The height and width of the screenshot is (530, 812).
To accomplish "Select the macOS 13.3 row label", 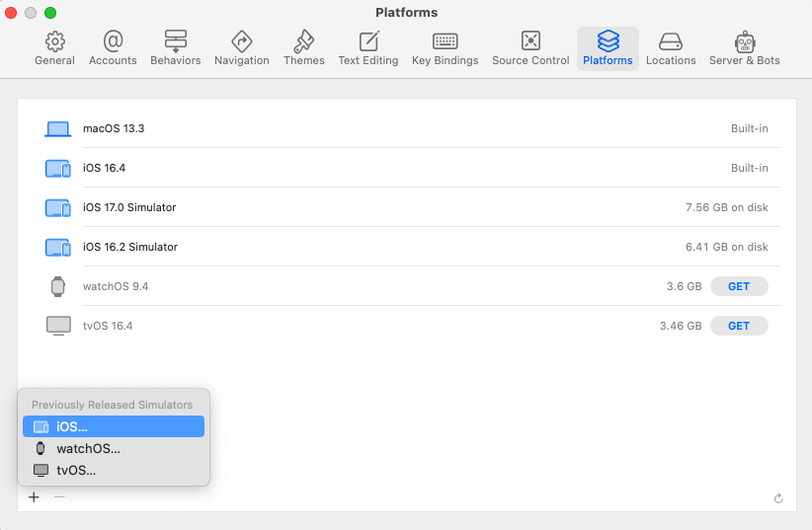I will pos(114,128).
